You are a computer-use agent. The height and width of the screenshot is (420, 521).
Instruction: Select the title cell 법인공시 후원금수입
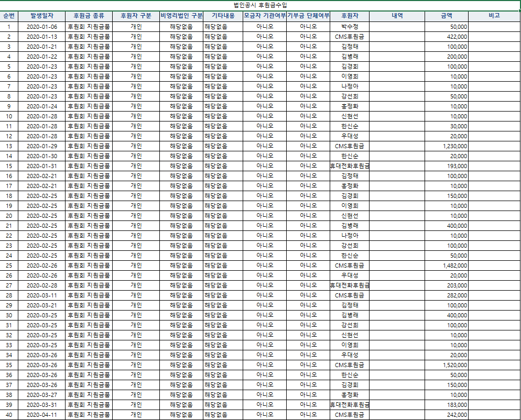pyautogui.click(x=260, y=5)
